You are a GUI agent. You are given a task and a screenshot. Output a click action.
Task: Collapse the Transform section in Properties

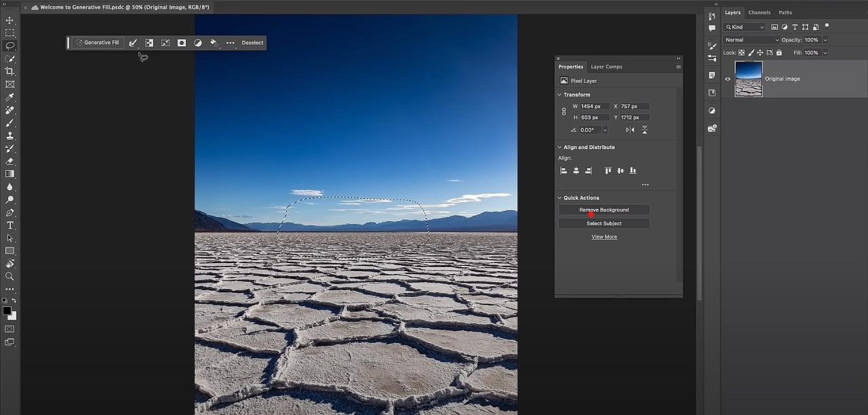coord(559,94)
